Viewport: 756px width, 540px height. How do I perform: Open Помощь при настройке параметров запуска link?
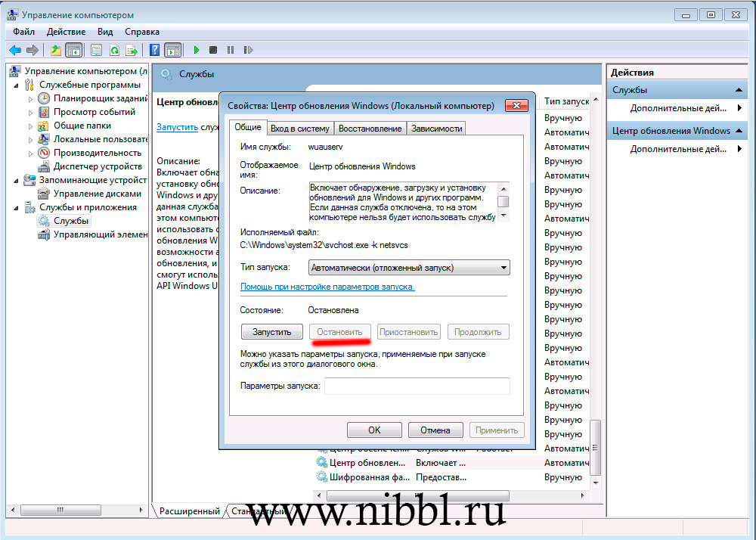point(327,287)
